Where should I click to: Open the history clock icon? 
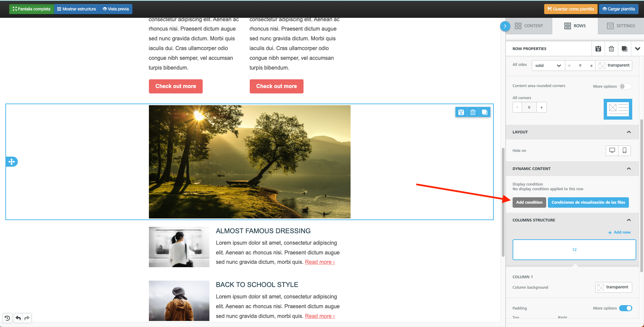(7, 318)
